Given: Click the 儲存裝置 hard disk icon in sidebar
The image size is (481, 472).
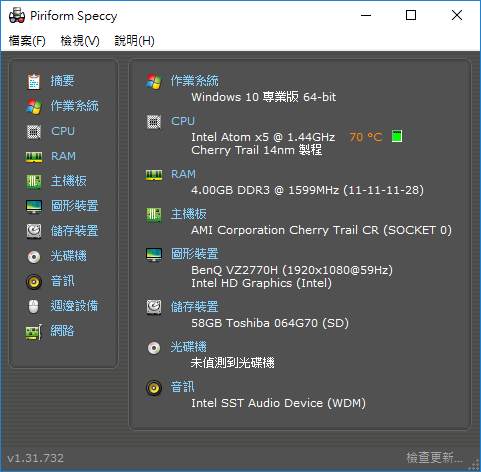Looking at the screenshot, I should pyautogui.click(x=34, y=231).
